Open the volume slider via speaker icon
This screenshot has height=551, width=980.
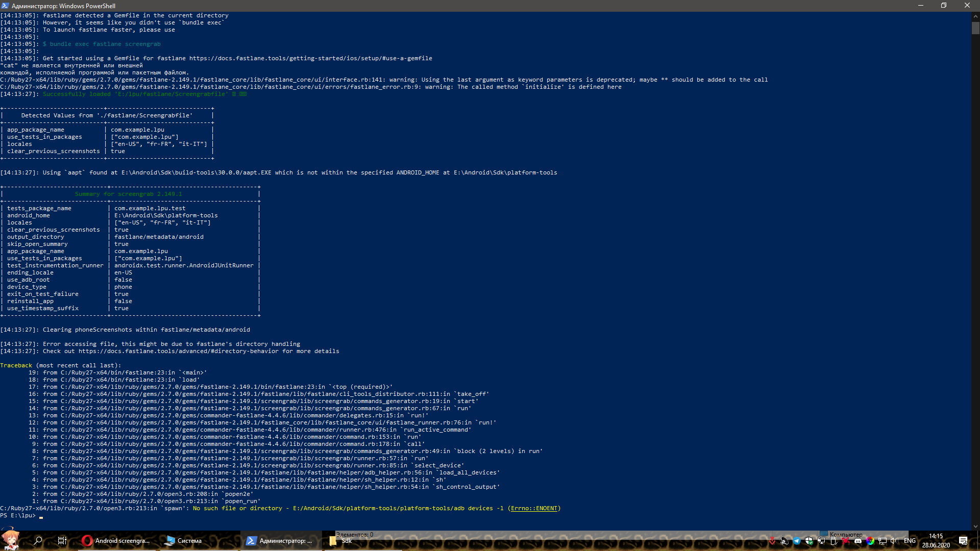pyautogui.click(x=894, y=540)
